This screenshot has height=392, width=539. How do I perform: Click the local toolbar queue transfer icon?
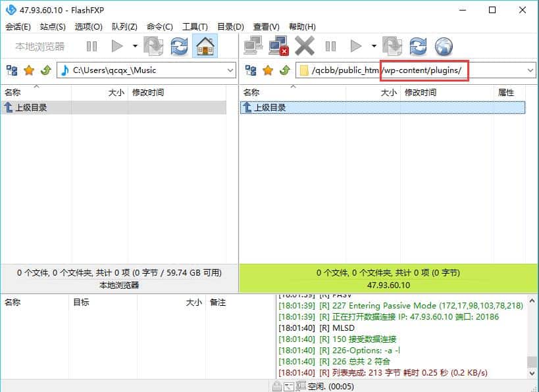[153, 46]
